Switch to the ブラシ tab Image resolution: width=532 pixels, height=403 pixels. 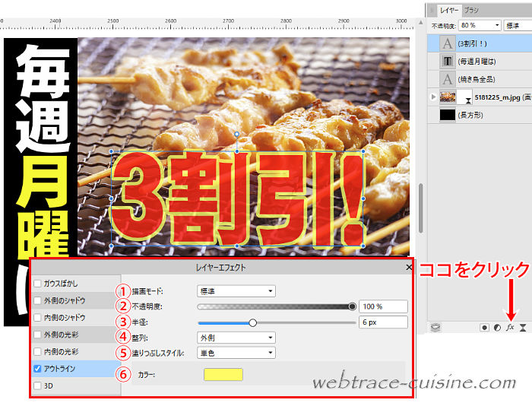[x=471, y=10]
